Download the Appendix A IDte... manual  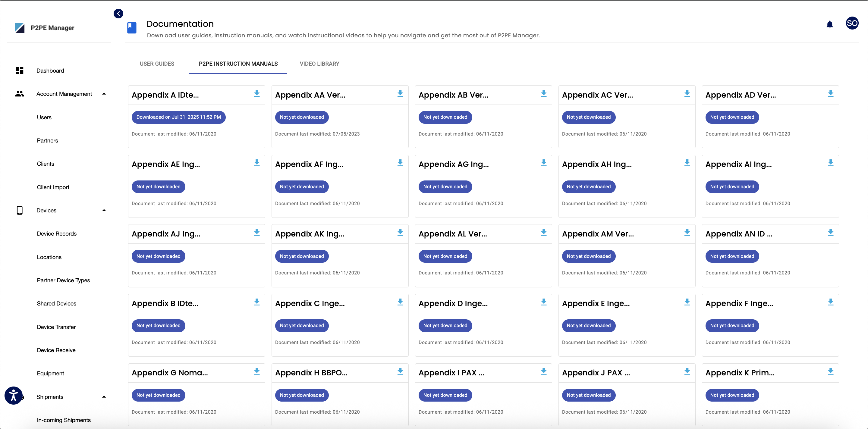click(x=257, y=94)
